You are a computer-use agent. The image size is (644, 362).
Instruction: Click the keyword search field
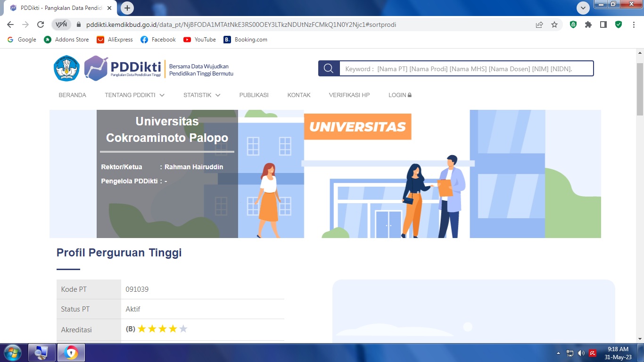[466, 68]
